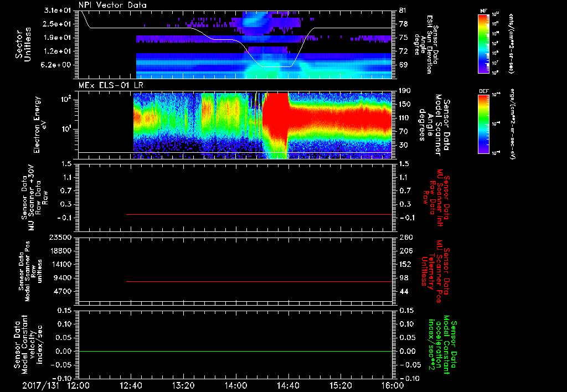Click the 1.9e+01 sector tick value
The width and height of the screenshot is (567, 392).
pyautogui.click(x=58, y=38)
